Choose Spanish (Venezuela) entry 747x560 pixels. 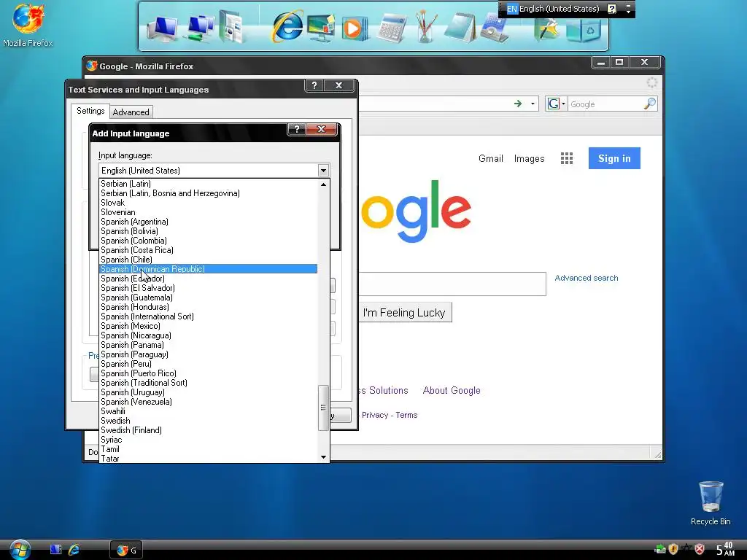tap(208, 402)
